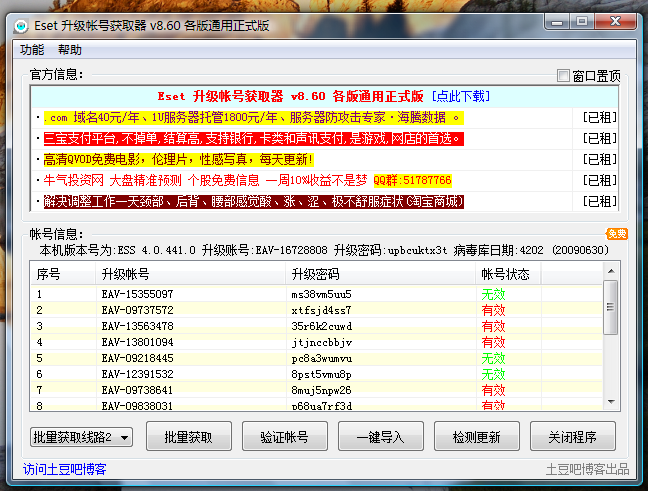Click [已租] beside the .com 域名 ad
This screenshot has height=491, width=648.
(x=600, y=118)
